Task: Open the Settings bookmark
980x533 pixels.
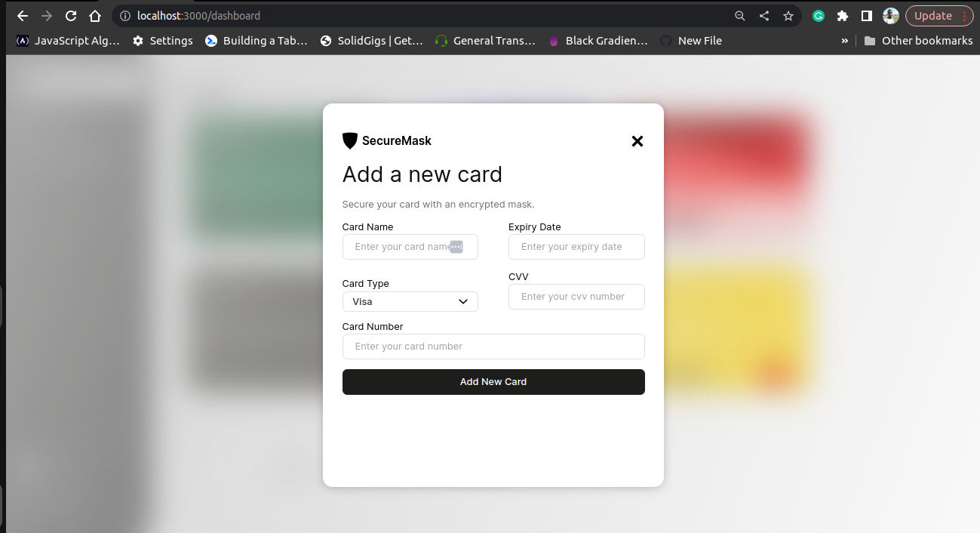Action: click(163, 41)
